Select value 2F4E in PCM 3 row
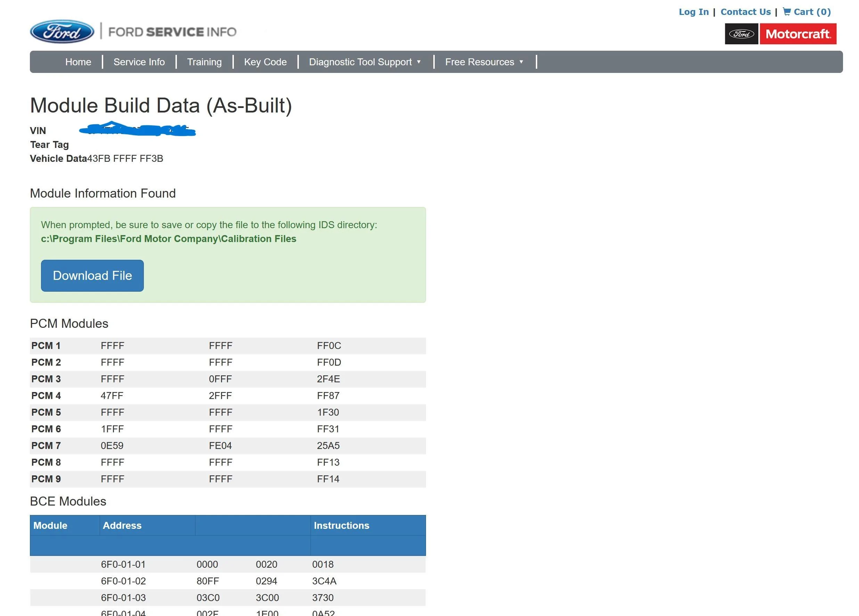This screenshot has width=859, height=616. click(328, 379)
